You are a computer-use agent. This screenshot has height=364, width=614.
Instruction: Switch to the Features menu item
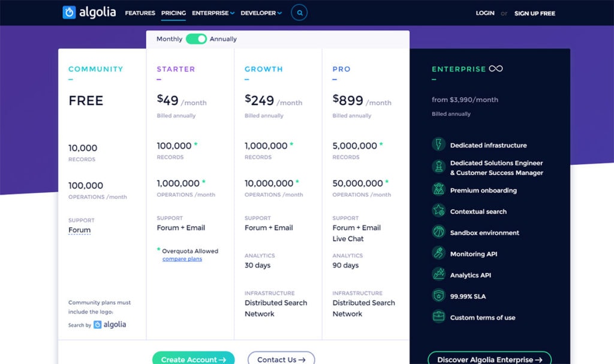tap(140, 13)
